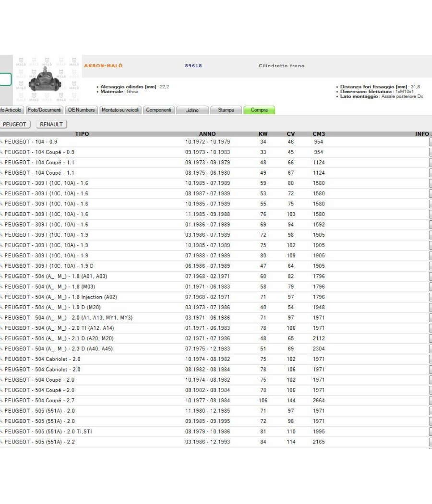Click the year range 11.1980 - 12.1985
Viewport: 432px width, 504px height.
point(208,411)
